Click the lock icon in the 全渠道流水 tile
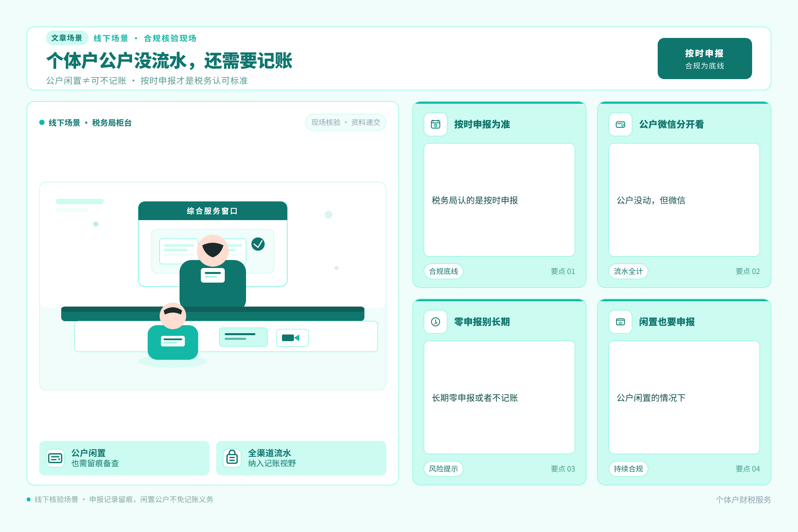The height and width of the screenshot is (532, 798). tap(232, 458)
